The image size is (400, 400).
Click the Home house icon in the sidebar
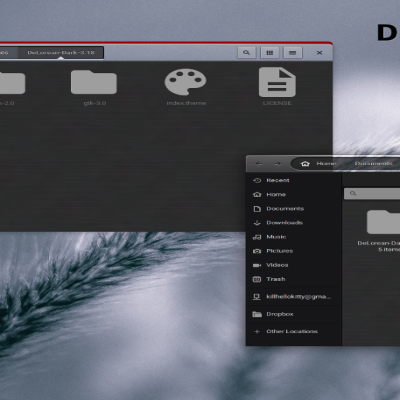coord(257,194)
